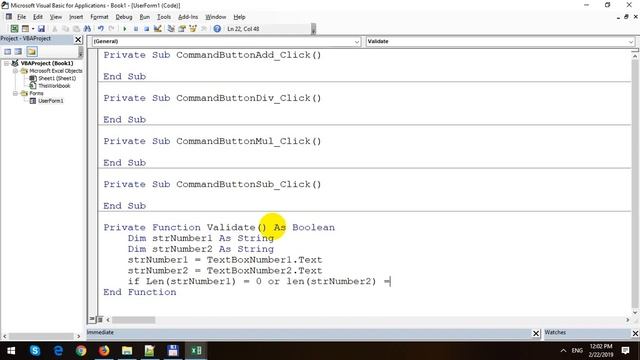Click 'Private Sub CommandButtonAdd_Click()' line
The height and width of the screenshot is (360, 640).
coord(212,55)
